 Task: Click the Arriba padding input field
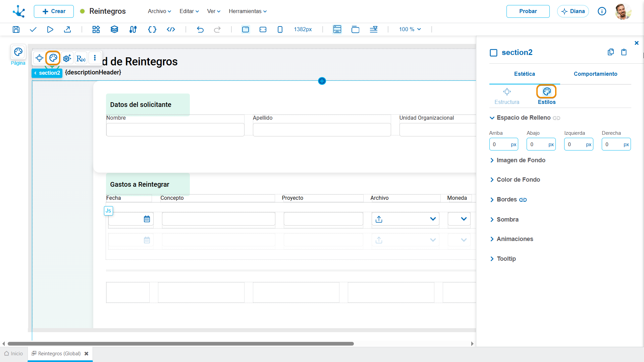pos(503,144)
